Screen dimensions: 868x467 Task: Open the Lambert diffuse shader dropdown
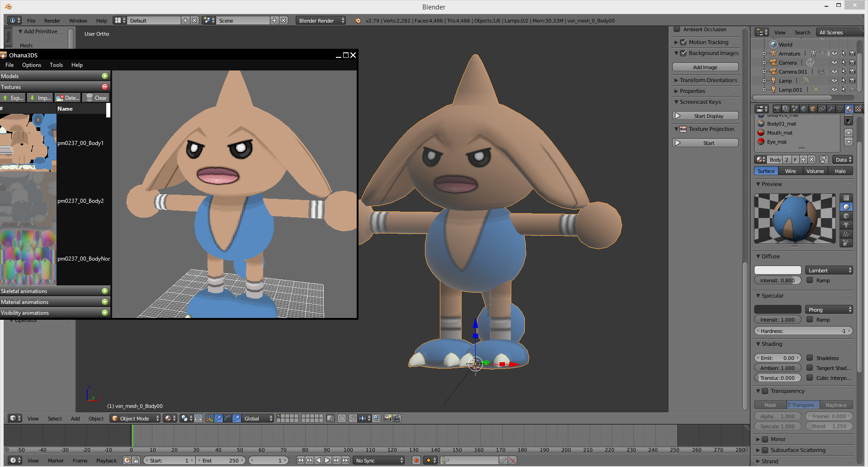tap(829, 270)
